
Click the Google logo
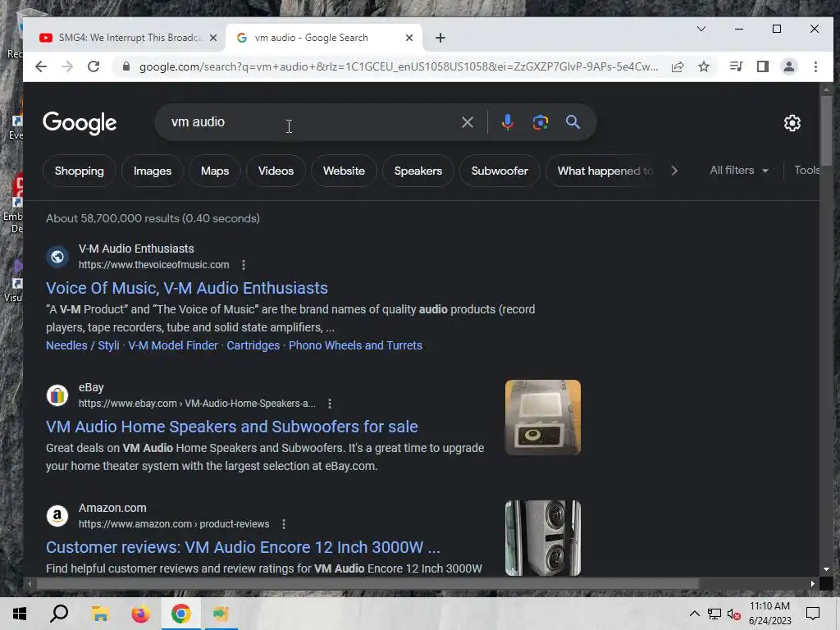[80, 123]
